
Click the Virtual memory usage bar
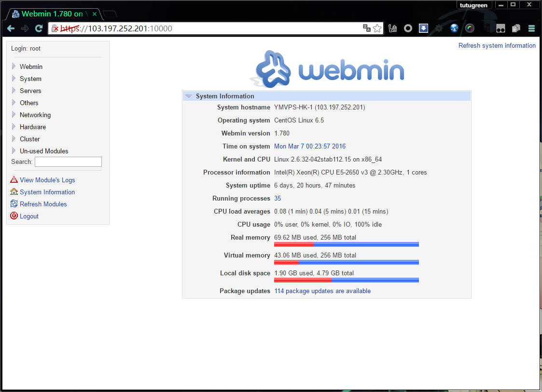point(347,262)
